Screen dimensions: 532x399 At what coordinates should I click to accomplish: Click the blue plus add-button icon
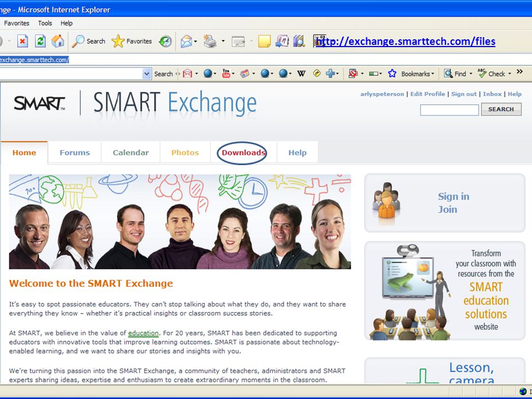[330, 73]
